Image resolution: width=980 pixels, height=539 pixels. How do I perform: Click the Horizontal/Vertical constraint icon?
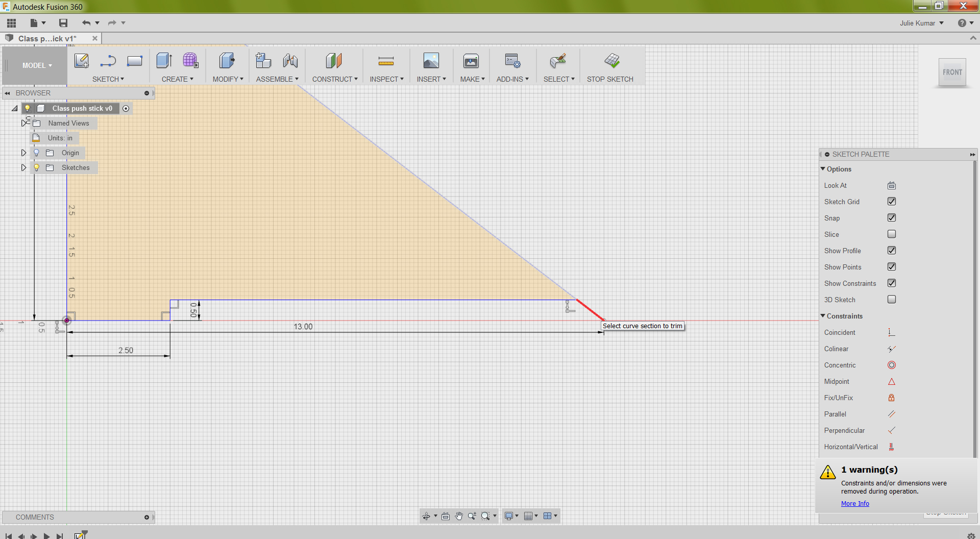[892, 447]
